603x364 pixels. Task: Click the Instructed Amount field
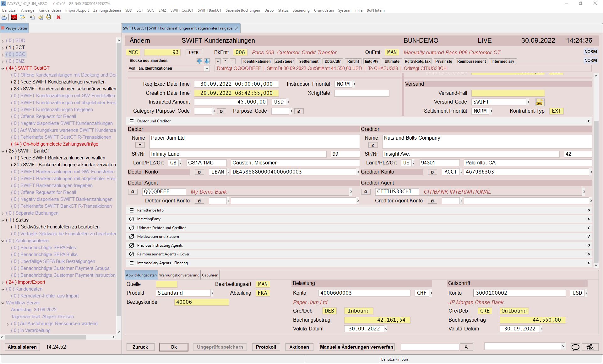(x=231, y=102)
